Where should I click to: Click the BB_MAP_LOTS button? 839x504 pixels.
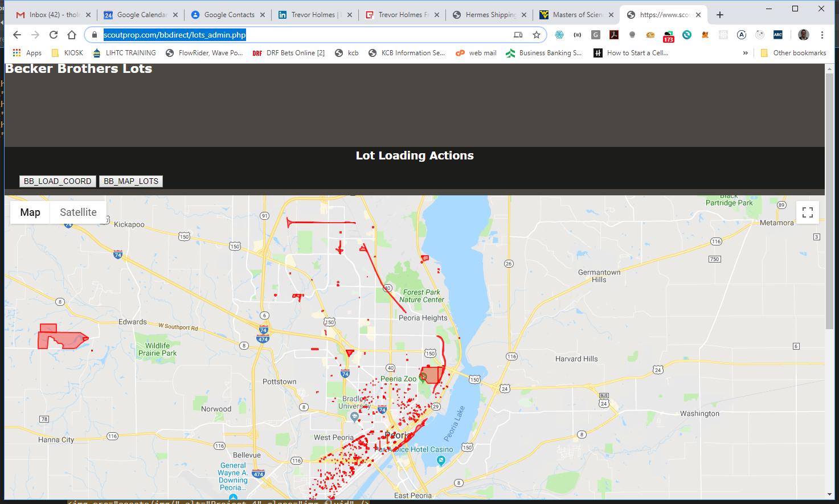point(130,181)
